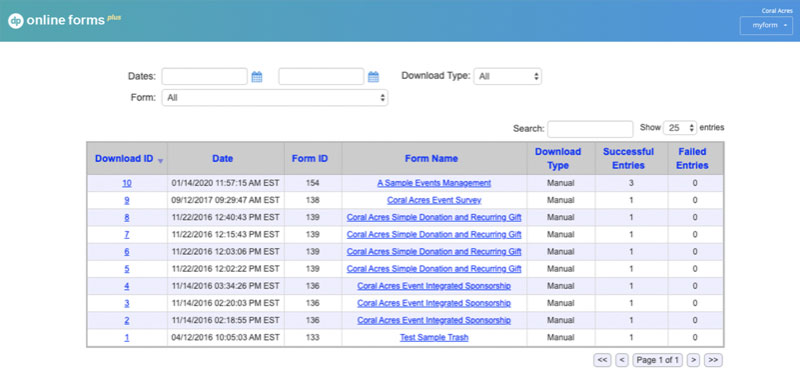The image size is (800, 378).
Task: Open Test Sample Trash form link
Action: coord(434,337)
